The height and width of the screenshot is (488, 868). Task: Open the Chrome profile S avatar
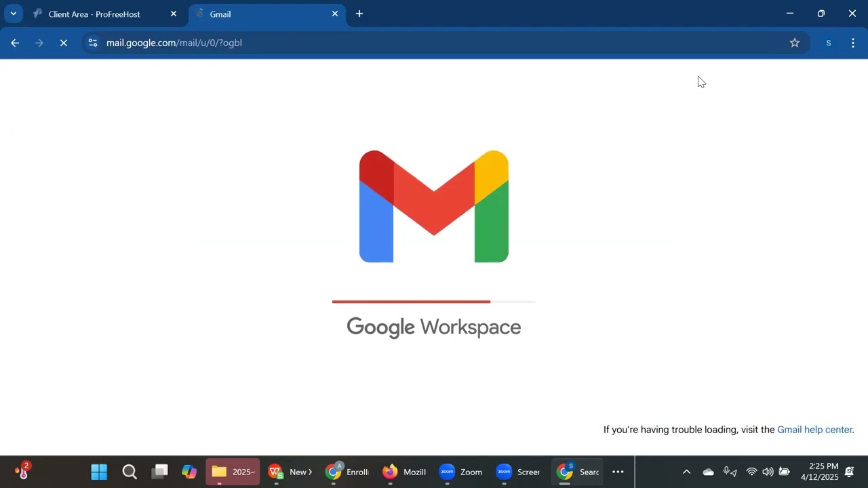pyautogui.click(x=828, y=43)
